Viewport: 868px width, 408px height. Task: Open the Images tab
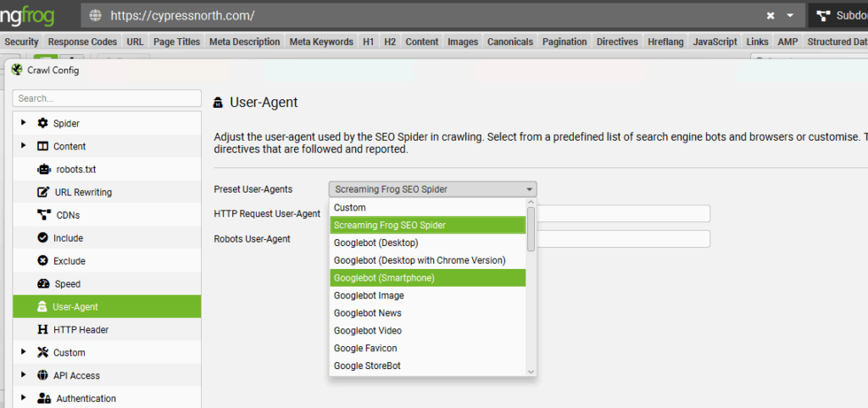point(463,42)
